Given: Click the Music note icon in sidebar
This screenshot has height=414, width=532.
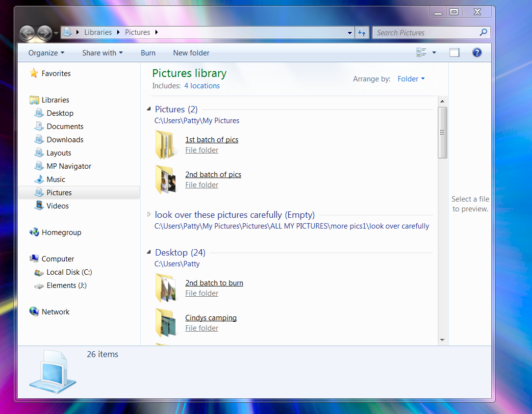Looking at the screenshot, I should (39, 179).
